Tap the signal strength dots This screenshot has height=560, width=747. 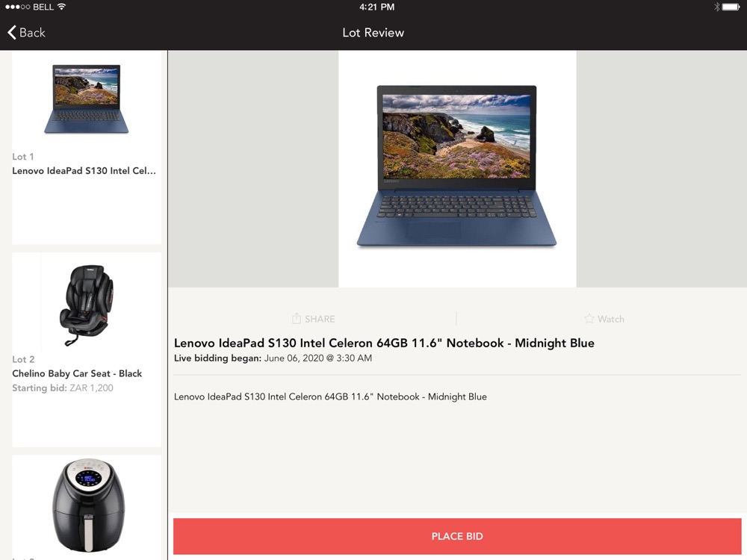click(17, 7)
